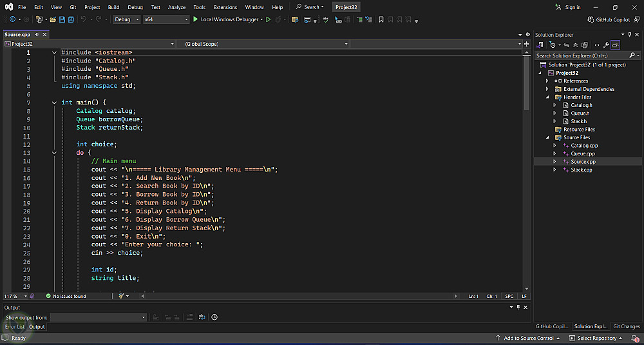Toggle word wrap in the Output panel
The width and height of the screenshot is (644, 345).
pyautogui.click(x=202, y=317)
